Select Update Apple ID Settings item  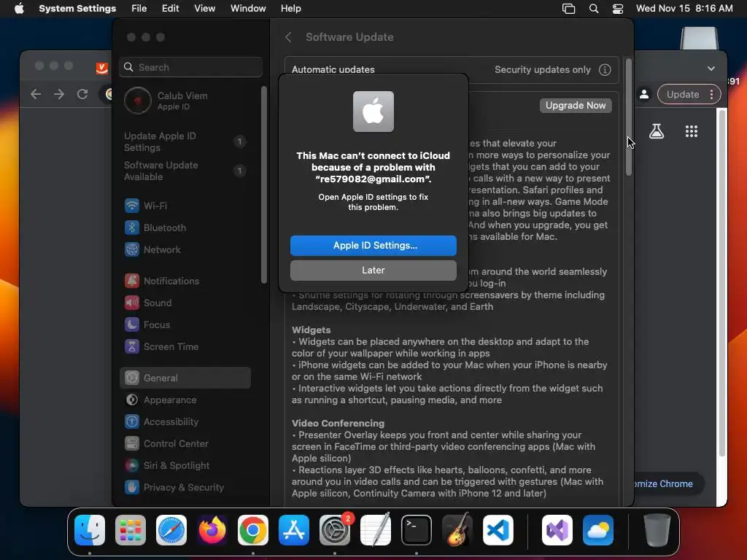tap(185, 141)
